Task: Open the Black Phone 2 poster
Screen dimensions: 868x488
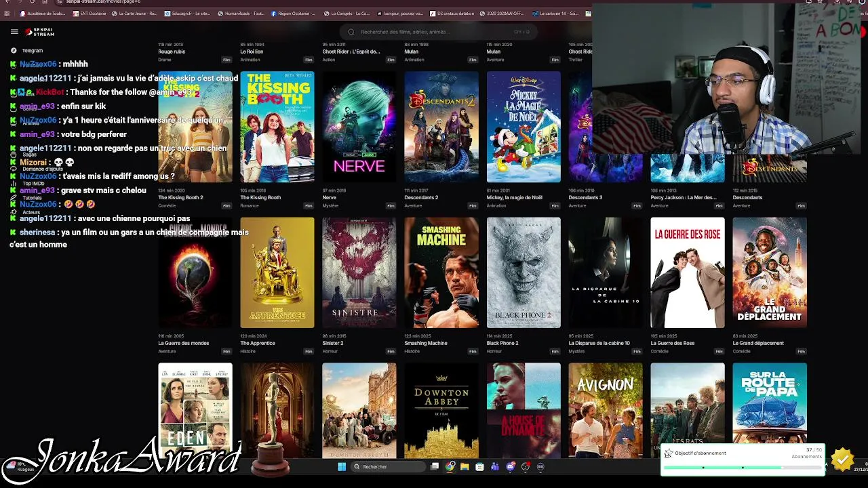Action: (524, 272)
